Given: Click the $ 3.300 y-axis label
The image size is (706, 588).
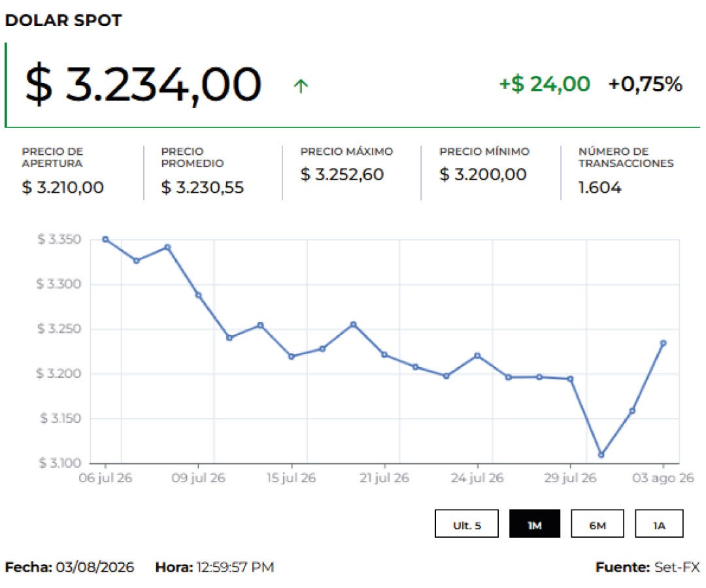Looking at the screenshot, I should (x=59, y=284).
